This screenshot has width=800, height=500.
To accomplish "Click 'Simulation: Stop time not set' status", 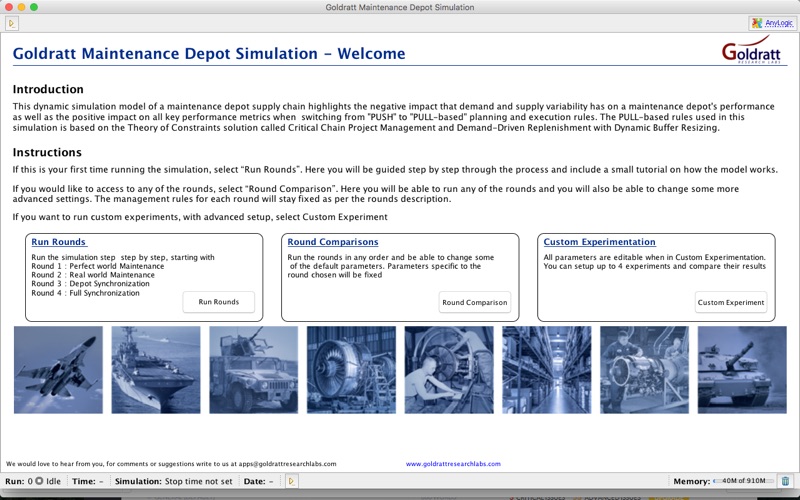I will click(x=173, y=481).
